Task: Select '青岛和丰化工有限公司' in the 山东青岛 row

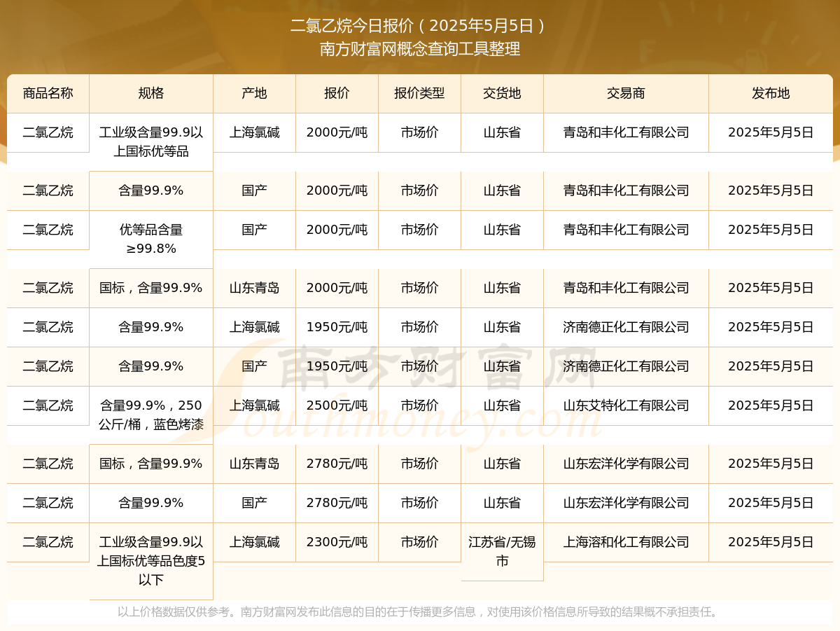Action: tap(626, 288)
